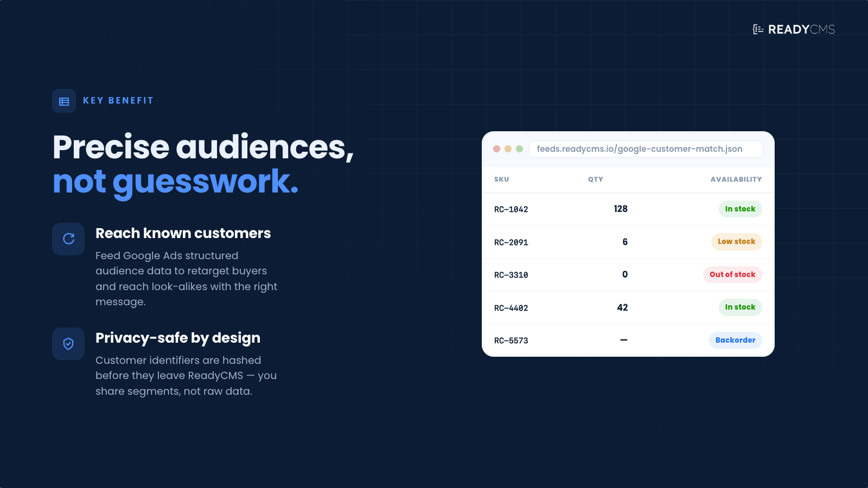The height and width of the screenshot is (488, 868).
Task: Click the Reach known customers heading
Action: pyautogui.click(x=183, y=233)
